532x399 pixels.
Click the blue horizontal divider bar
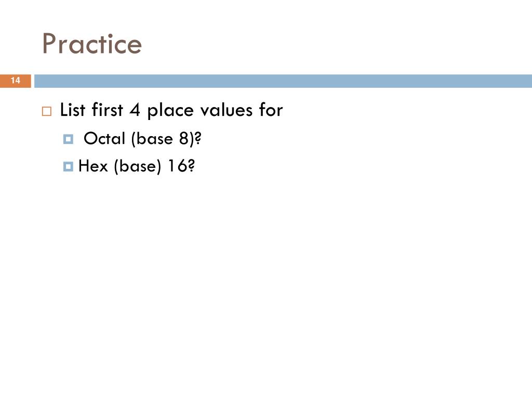pos(283,81)
